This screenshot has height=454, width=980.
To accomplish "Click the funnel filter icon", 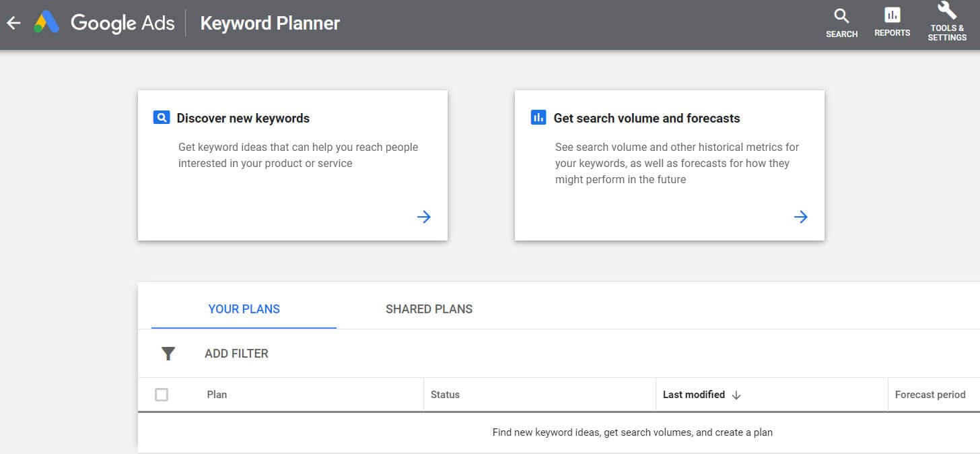I will 168,354.
